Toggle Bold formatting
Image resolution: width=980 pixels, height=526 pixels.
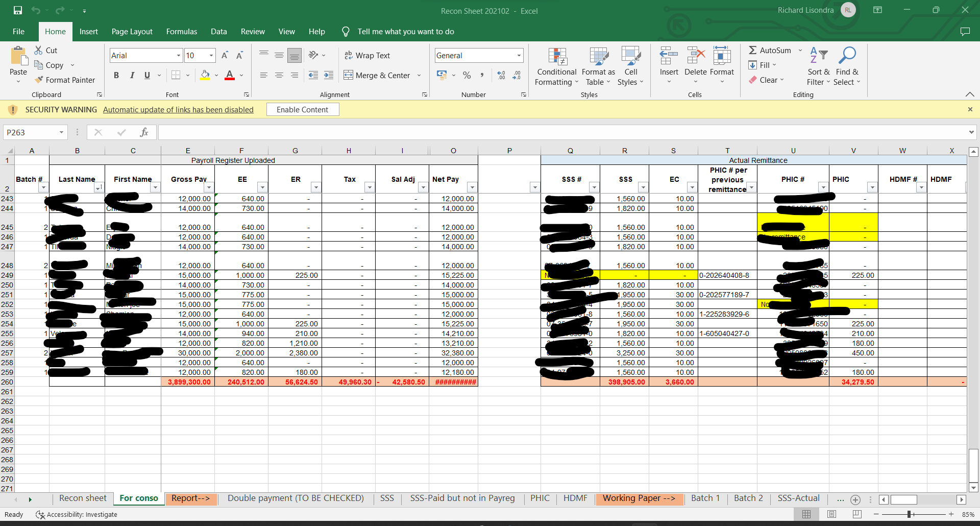click(116, 75)
